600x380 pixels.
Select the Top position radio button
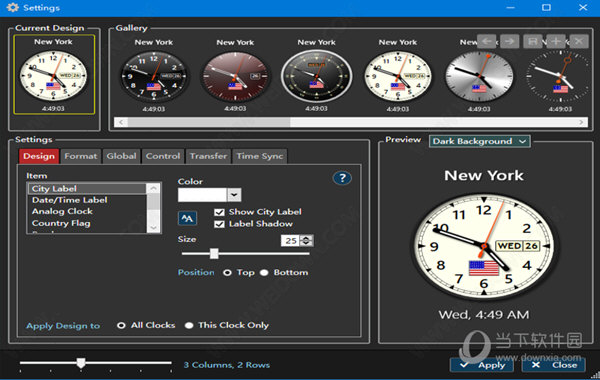point(227,273)
